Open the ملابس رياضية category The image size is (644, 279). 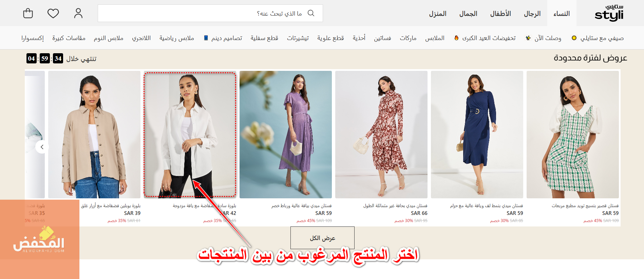[x=177, y=38]
